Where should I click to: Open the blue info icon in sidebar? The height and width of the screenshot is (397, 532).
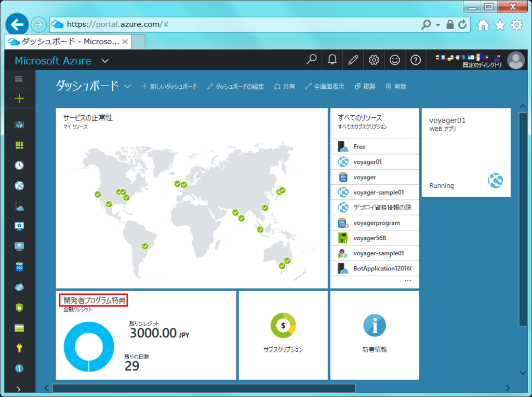point(19,368)
